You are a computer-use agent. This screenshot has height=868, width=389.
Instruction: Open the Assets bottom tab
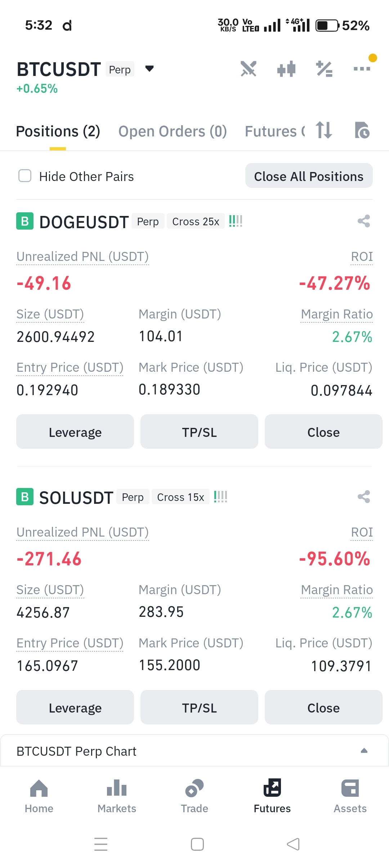350,796
